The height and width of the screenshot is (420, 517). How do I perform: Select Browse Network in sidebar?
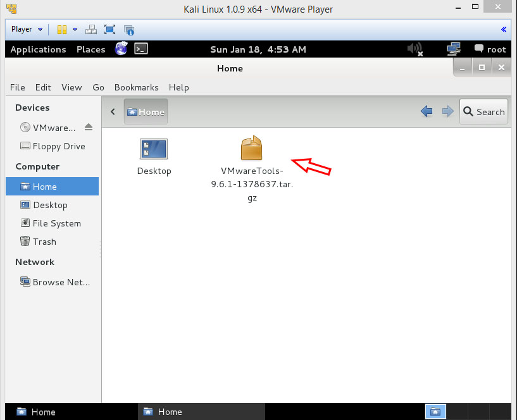coord(55,282)
